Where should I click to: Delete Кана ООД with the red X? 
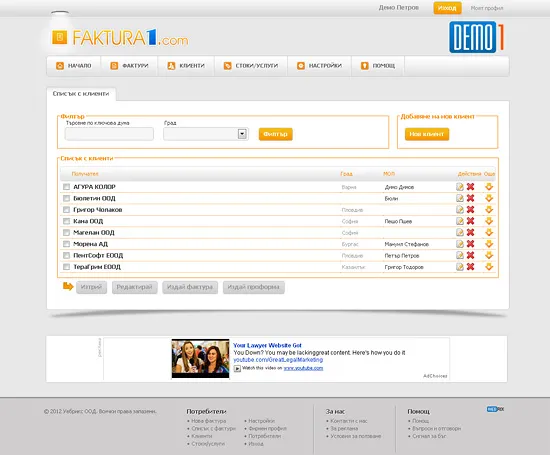tap(470, 221)
